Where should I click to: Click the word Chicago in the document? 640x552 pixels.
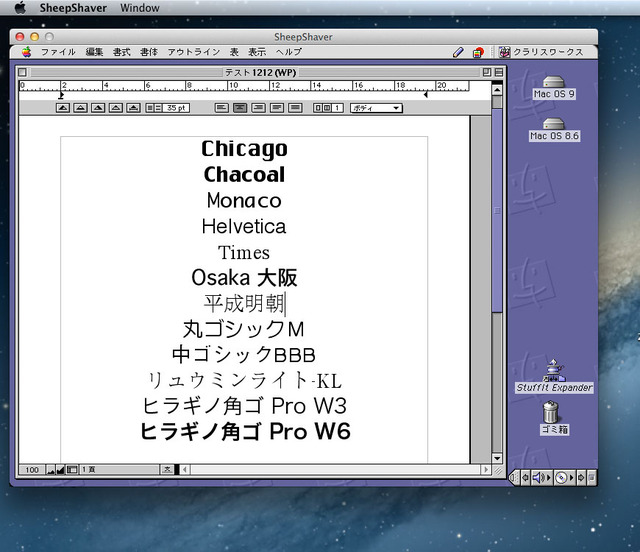point(244,149)
